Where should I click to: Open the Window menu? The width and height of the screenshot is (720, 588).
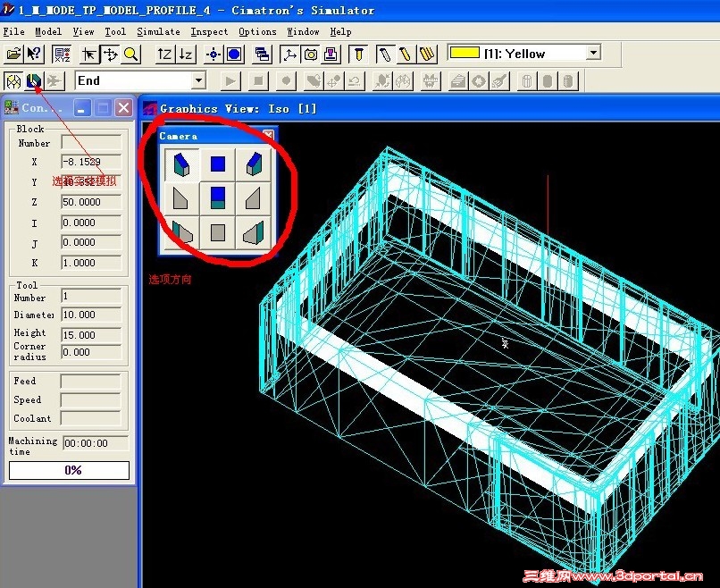(303, 31)
